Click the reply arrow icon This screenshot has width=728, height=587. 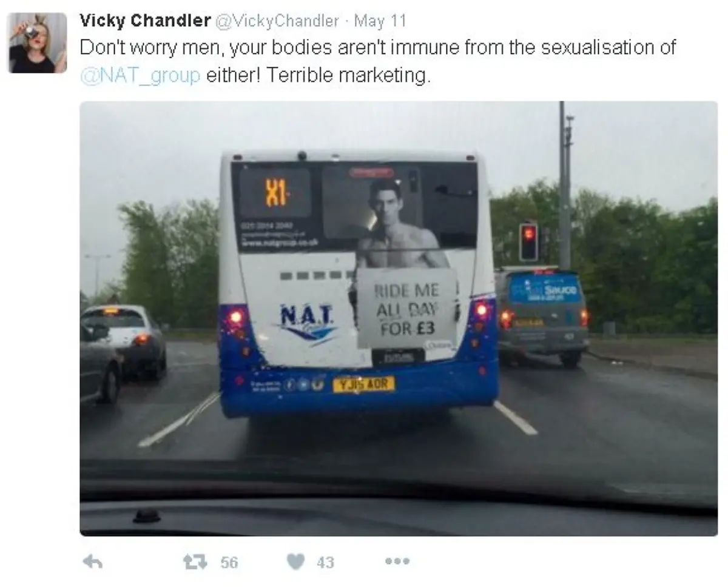pos(92,562)
